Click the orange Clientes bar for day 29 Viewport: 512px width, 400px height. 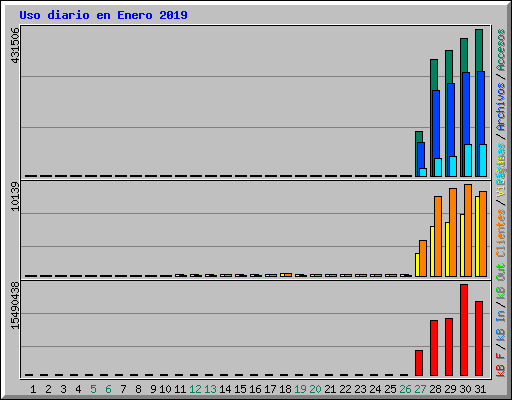pyautogui.click(x=453, y=232)
